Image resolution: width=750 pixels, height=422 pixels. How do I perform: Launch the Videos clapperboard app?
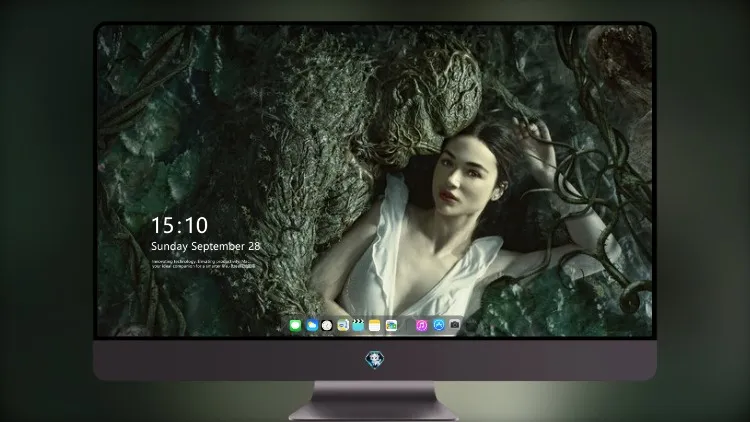pos(358,325)
